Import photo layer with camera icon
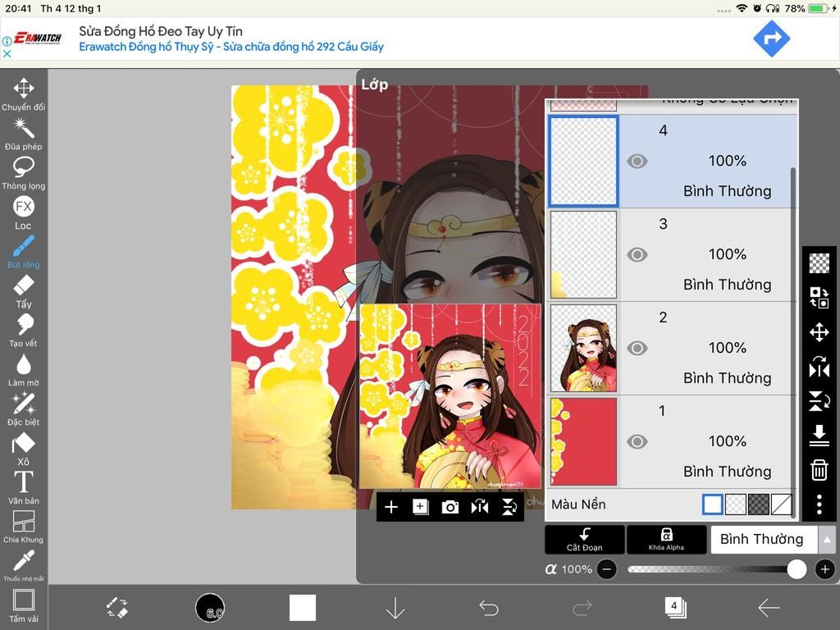This screenshot has height=630, width=840. tap(450, 507)
